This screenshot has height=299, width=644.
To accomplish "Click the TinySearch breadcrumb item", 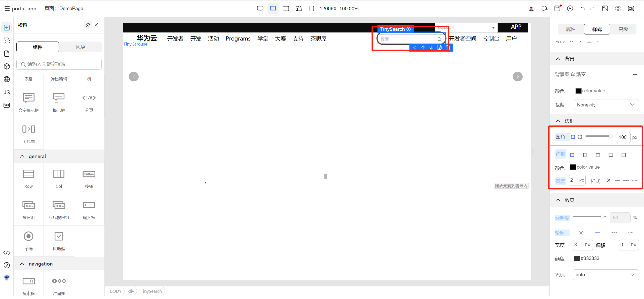I will (151, 291).
